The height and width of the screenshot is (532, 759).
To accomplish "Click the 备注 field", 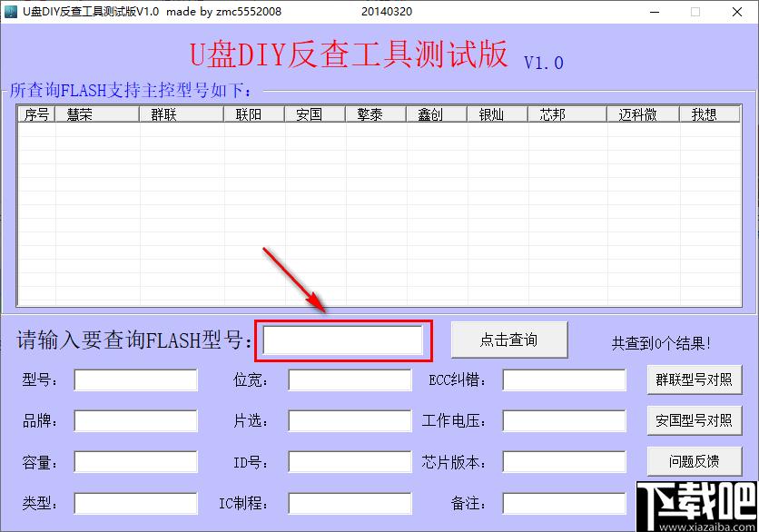I will click(565, 504).
